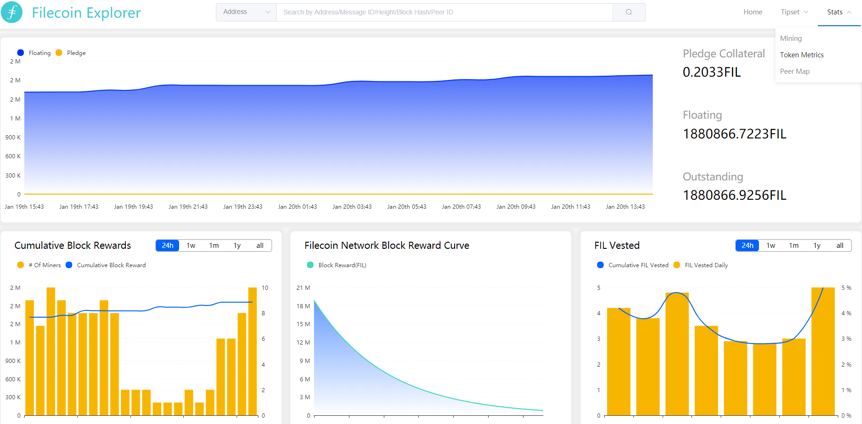
Task: Go to the Home page
Action: tap(753, 12)
